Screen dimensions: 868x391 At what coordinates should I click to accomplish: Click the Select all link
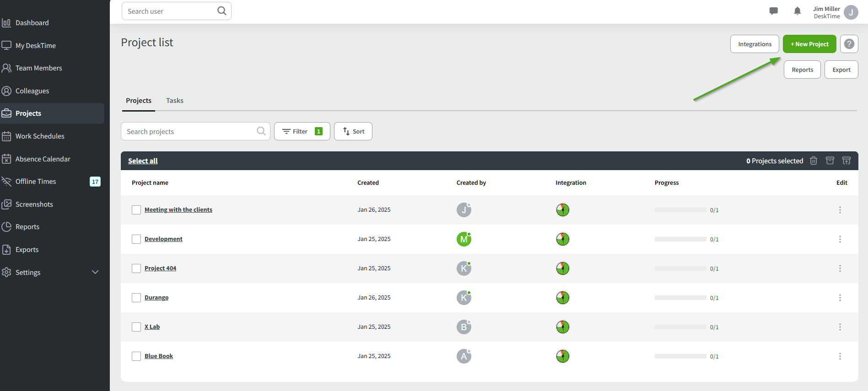click(x=143, y=161)
